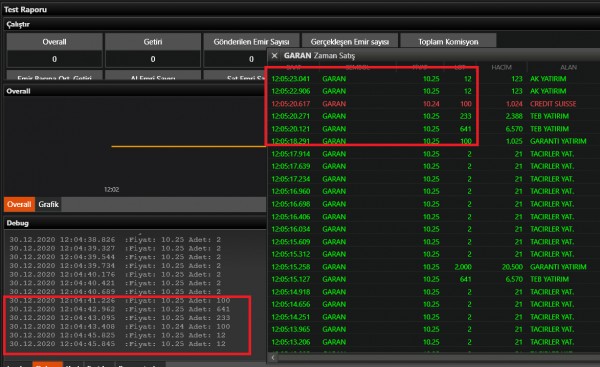Click the 0 value under Getiri

coord(153,59)
